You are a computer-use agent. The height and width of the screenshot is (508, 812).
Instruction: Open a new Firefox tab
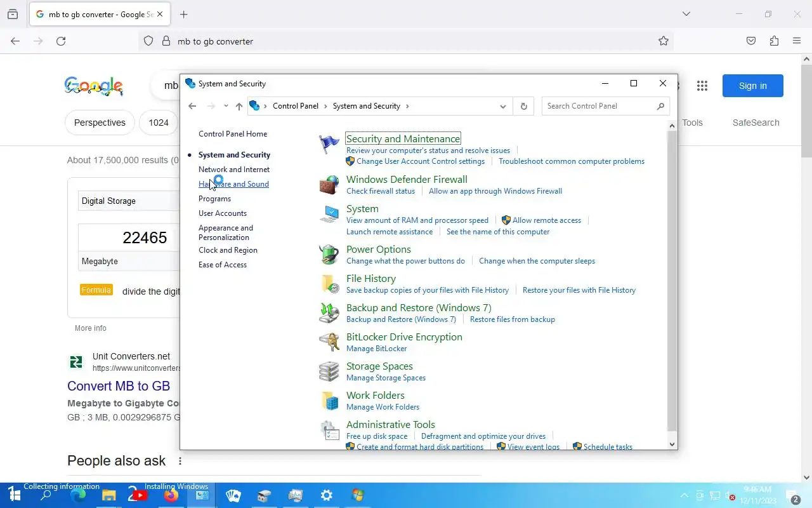184,14
